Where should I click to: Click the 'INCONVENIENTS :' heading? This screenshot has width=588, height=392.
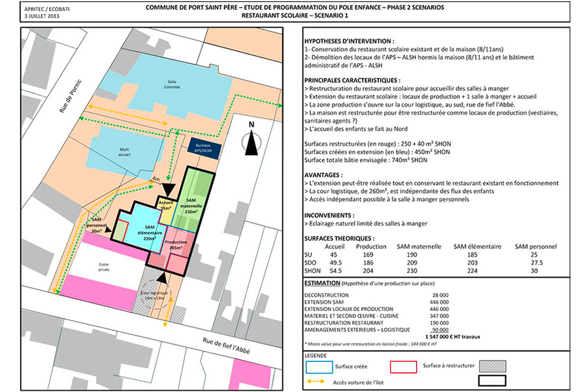[x=329, y=216]
